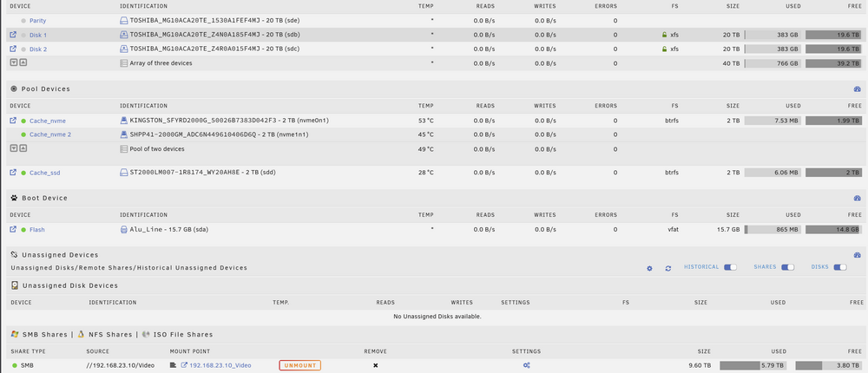868x373 pixels.
Task: Toggle the Historical devices switch
Action: click(x=730, y=267)
